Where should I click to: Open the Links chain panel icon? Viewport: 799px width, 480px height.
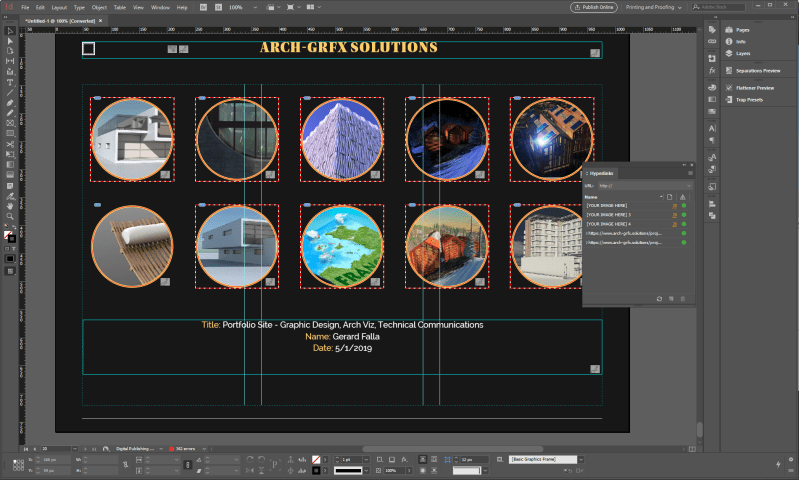(x=712, y=41)
